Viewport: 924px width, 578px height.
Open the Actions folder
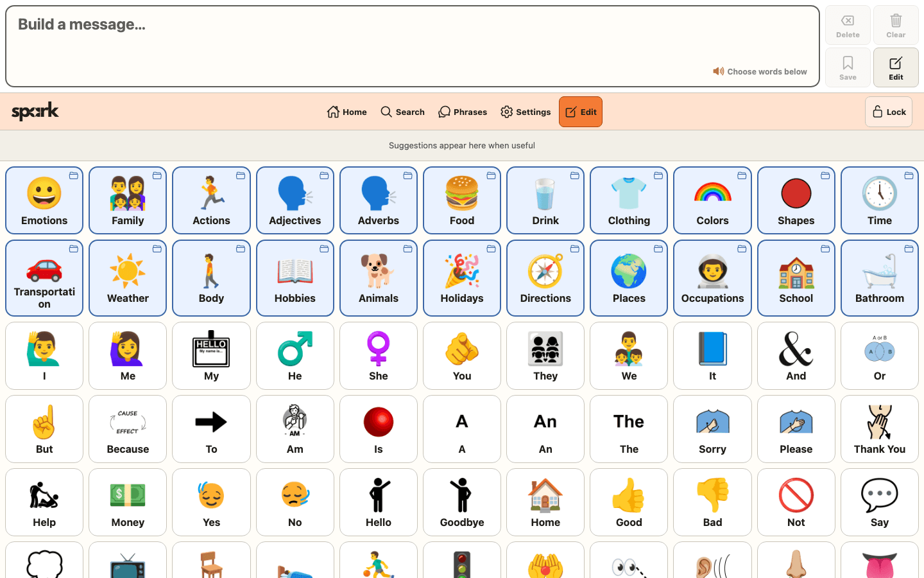211,200
